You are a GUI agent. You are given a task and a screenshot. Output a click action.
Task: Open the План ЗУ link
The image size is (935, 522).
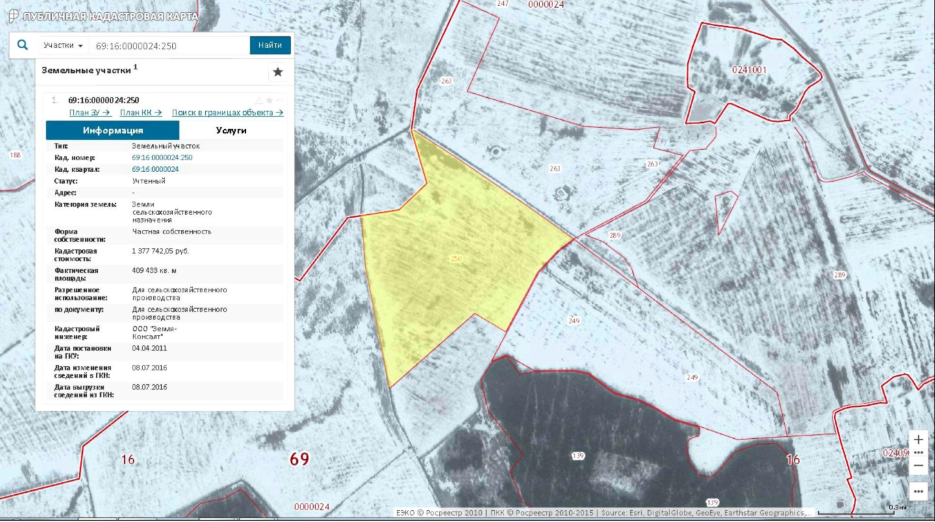click(89, 113)
